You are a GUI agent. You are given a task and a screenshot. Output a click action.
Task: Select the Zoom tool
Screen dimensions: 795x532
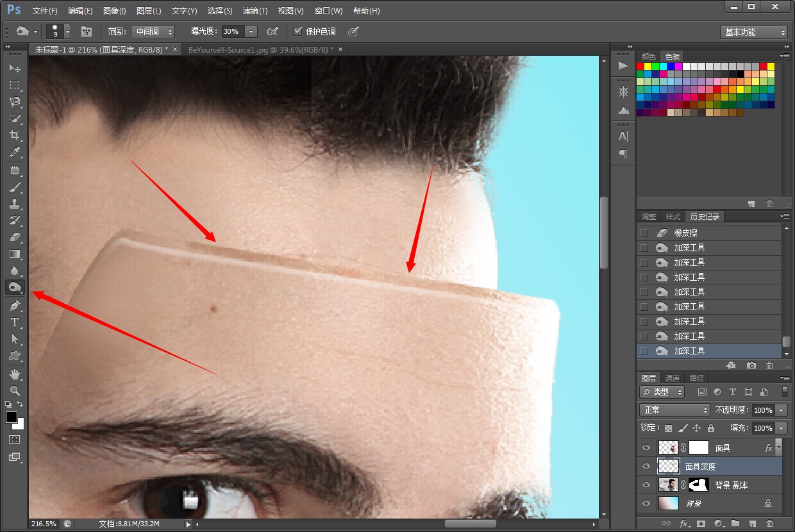[15, 390]
